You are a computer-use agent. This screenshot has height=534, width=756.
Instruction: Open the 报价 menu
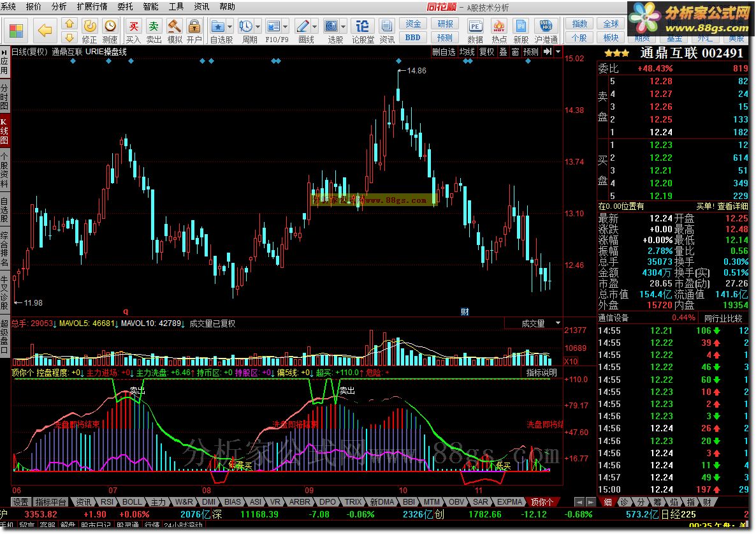pyautogui.click(x=33, y=7)
